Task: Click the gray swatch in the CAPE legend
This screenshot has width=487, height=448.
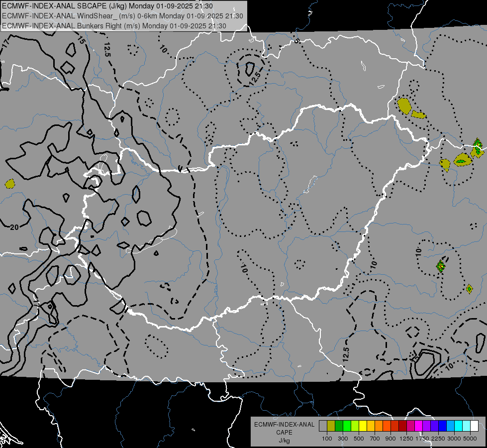Action: (323, 426)
